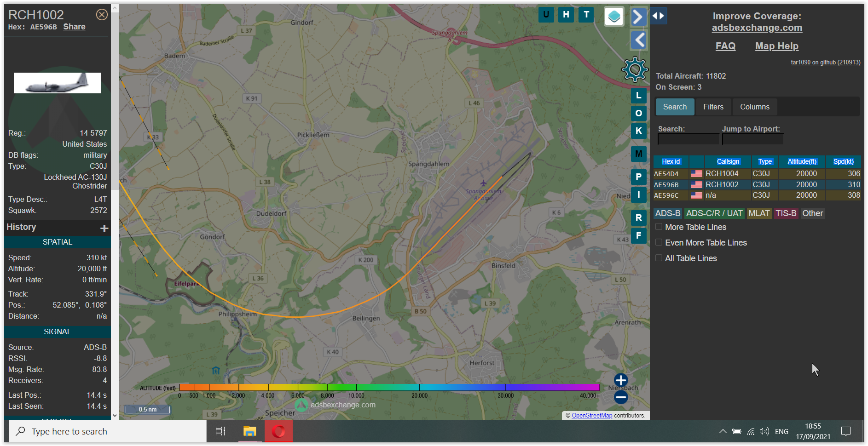Image resolution: width=868 pixels, height=446 pixels.
Task: Click the Jump to Airport field
Action: (x=752, y=139)
